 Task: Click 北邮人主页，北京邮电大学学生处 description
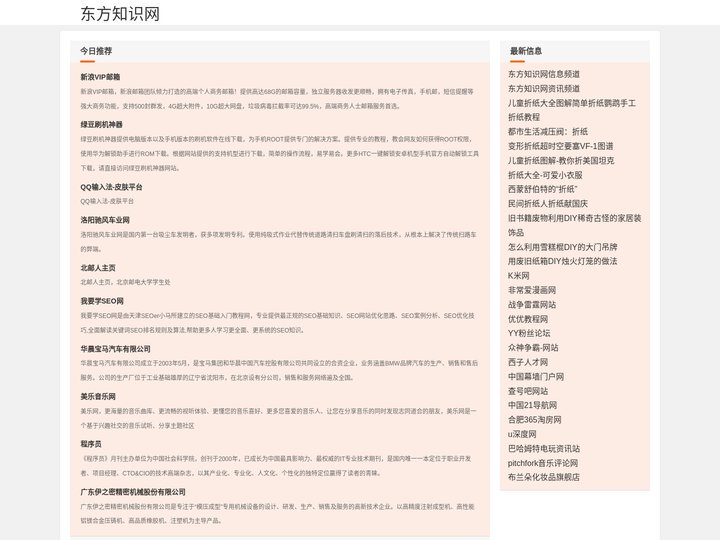[125, 282]
